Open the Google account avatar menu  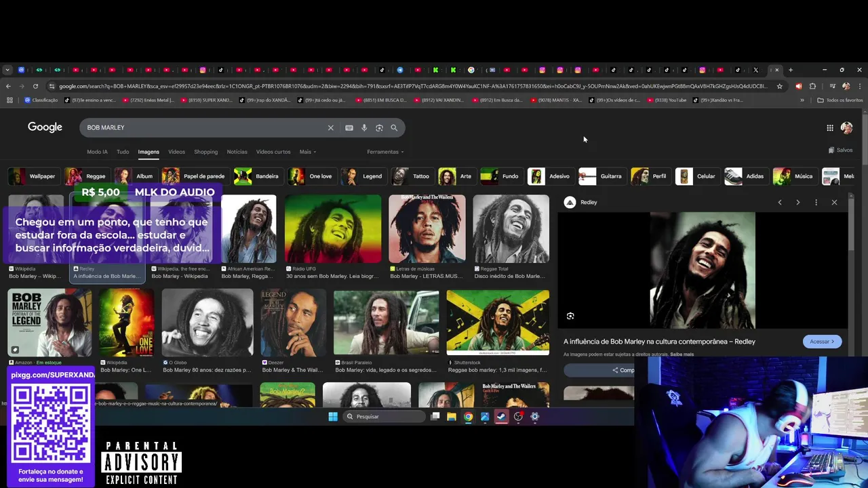[x=846, y=127]
